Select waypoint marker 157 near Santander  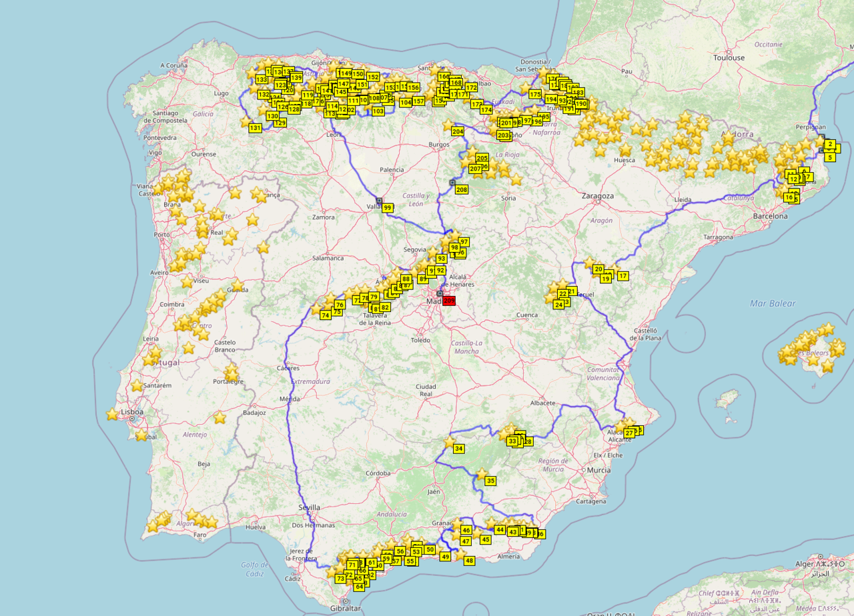[x=418, y=101]
